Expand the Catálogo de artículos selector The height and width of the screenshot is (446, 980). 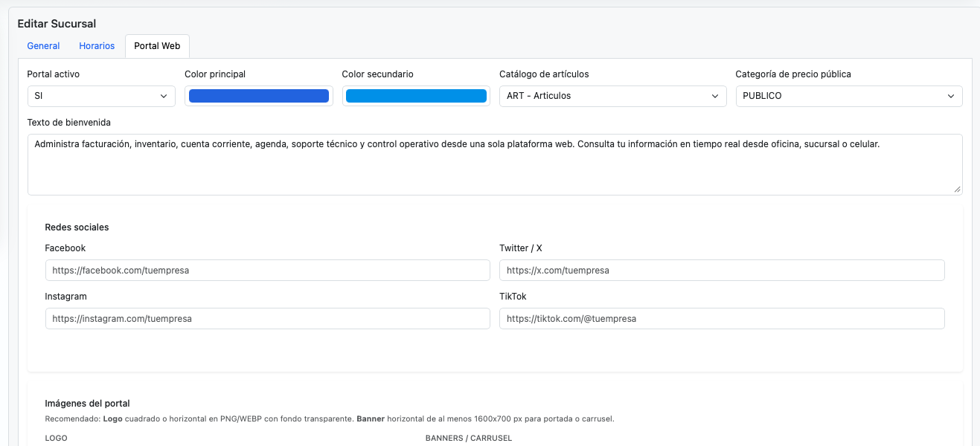point(612,96)
